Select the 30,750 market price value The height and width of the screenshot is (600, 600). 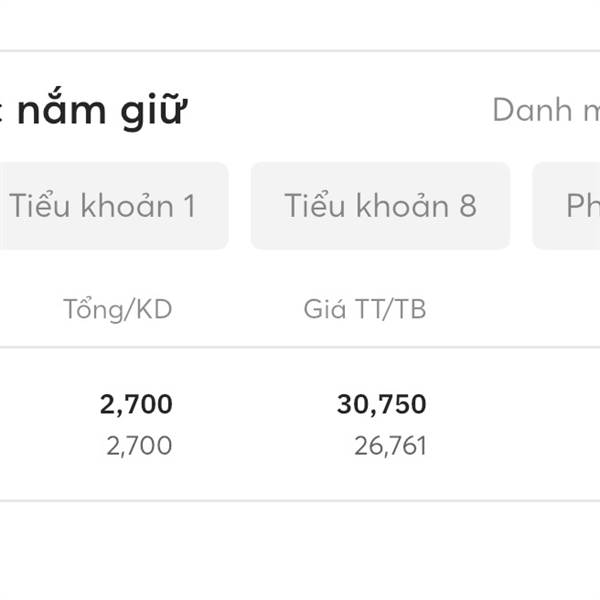[382, 404]
